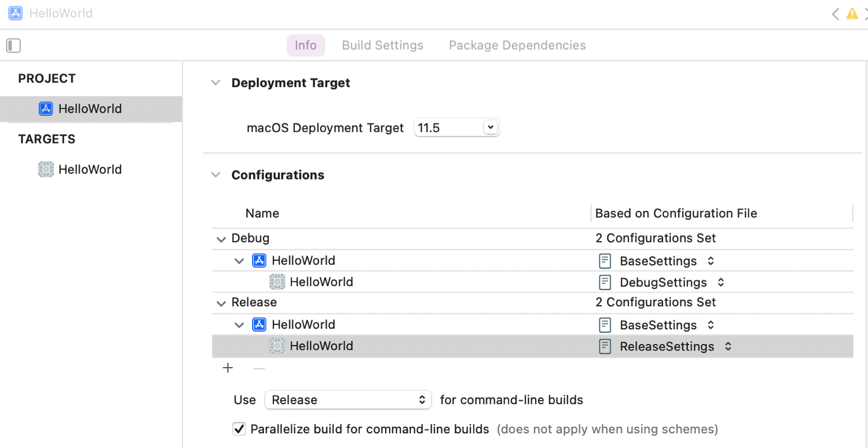Click the document icon beside DebugSettings

point(605,283)
